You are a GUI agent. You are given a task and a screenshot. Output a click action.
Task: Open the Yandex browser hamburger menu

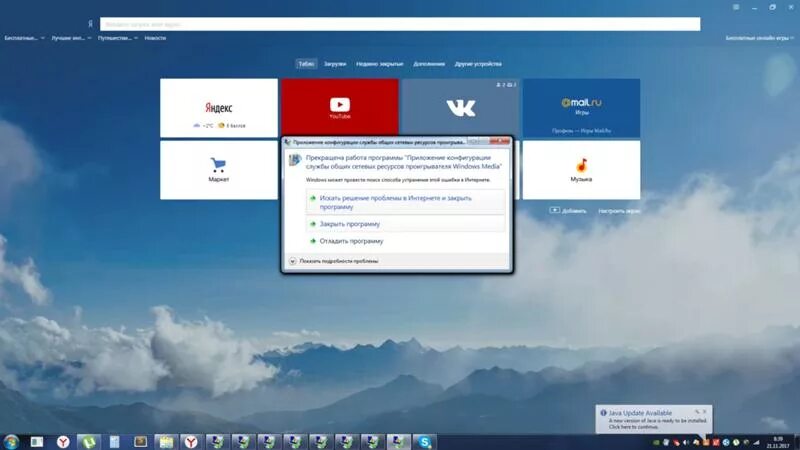click(x=736, y=7)
